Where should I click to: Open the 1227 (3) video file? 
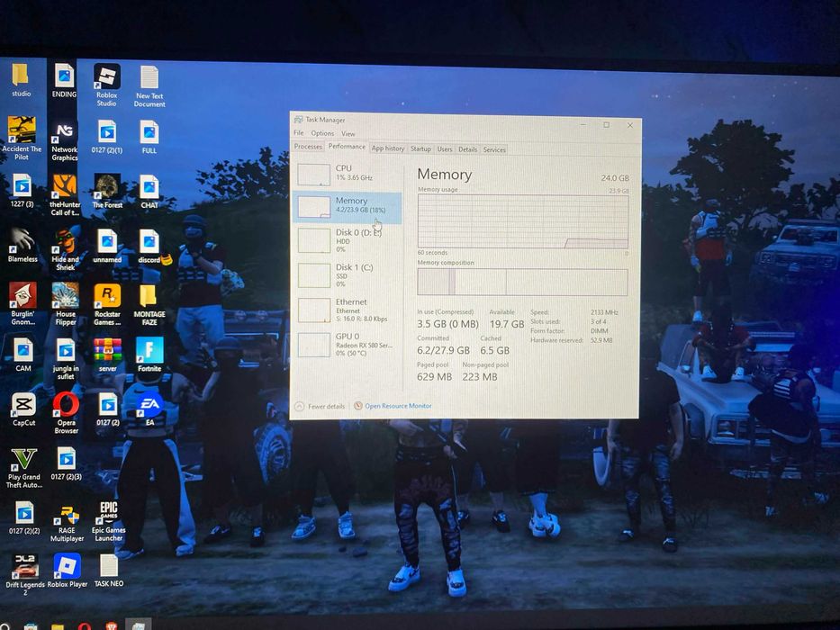(22, 191)
